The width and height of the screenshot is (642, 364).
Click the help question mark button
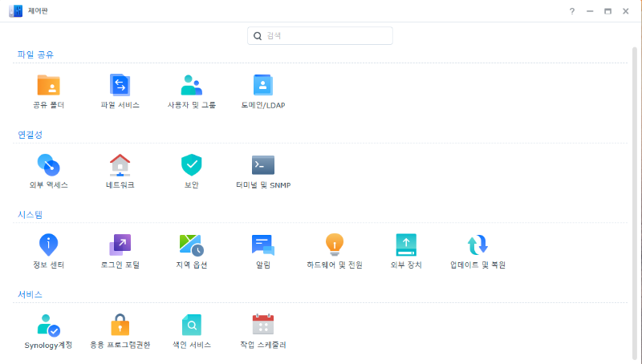(x=572, y=11)
